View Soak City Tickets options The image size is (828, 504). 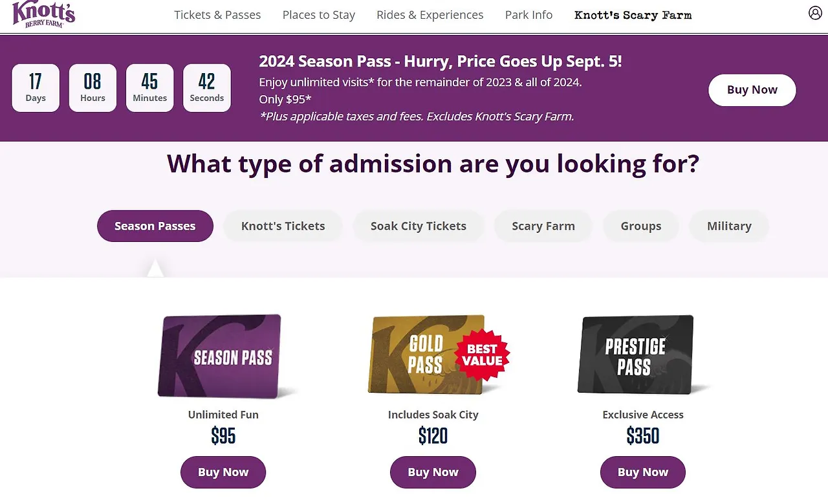418,226
